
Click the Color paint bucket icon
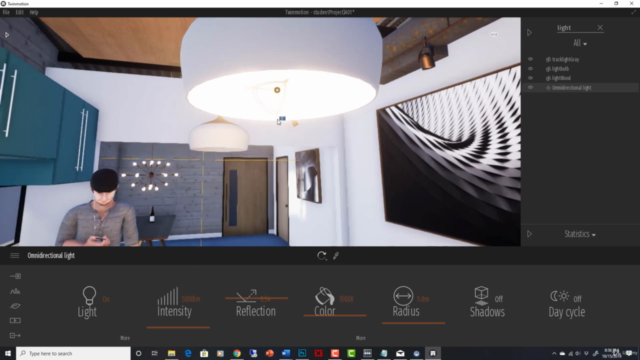(x=324, y=296)
